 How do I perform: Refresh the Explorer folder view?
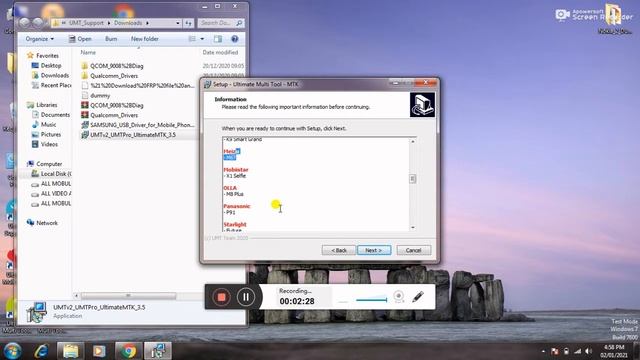[188, 23]
